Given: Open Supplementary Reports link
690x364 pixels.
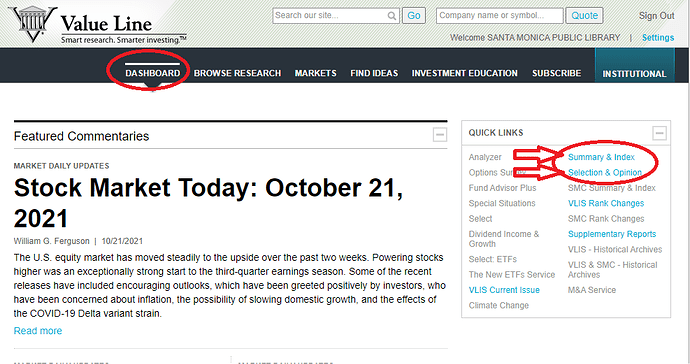Looking at the screenshot, I should [x=612, y=234].
